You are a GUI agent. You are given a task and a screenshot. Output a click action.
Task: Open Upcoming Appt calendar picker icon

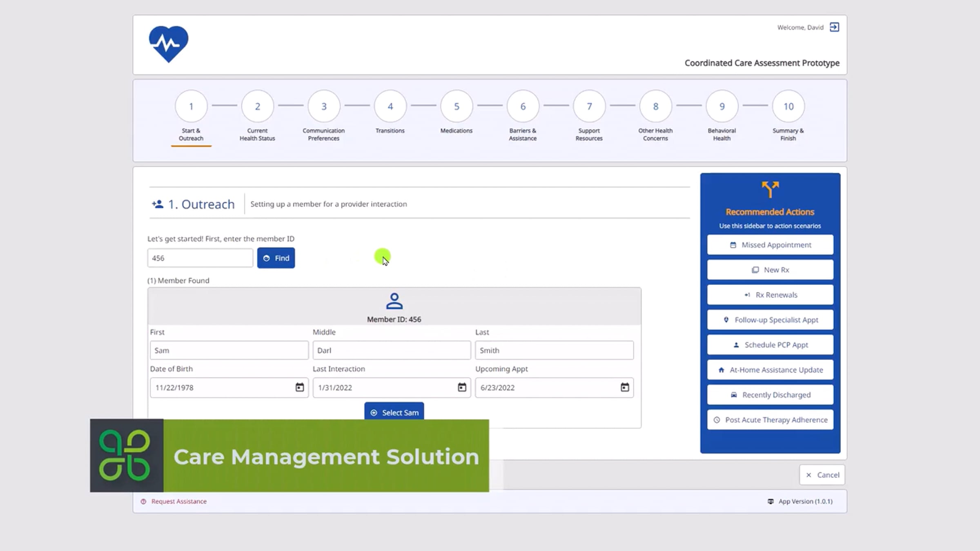pos(624,387)
